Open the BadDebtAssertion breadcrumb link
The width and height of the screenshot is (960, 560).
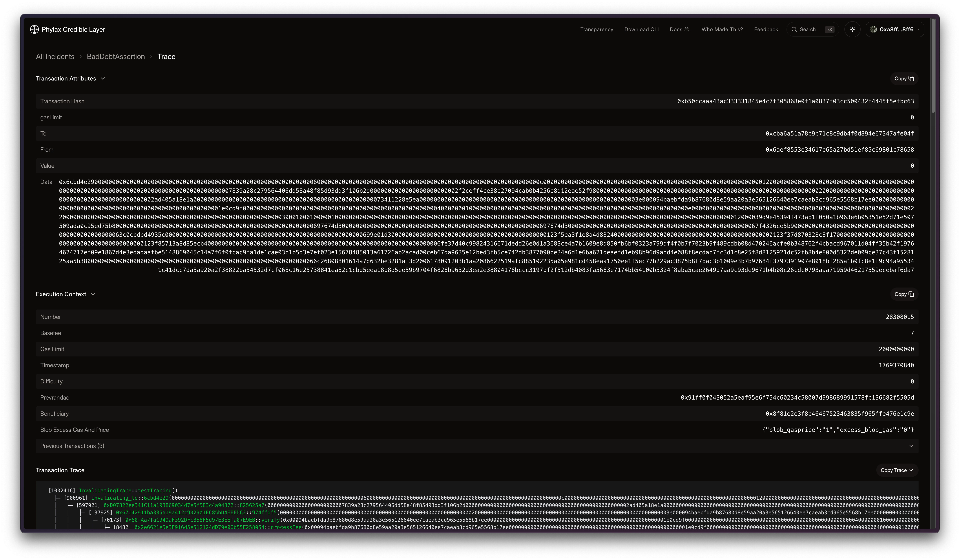click(x=116, y=56)
